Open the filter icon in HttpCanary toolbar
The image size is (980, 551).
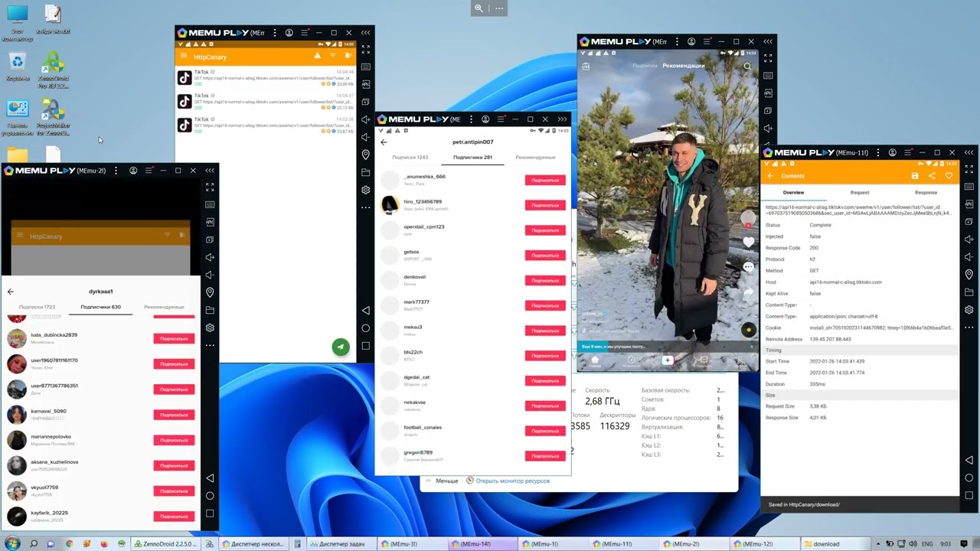click(333, 56)
